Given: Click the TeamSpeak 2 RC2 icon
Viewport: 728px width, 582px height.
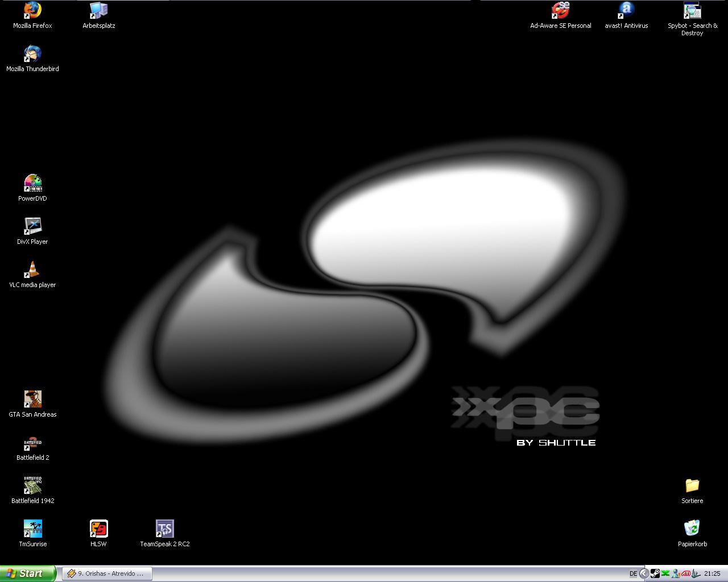Looking at the screenshot, I should (x=164, y=529).
